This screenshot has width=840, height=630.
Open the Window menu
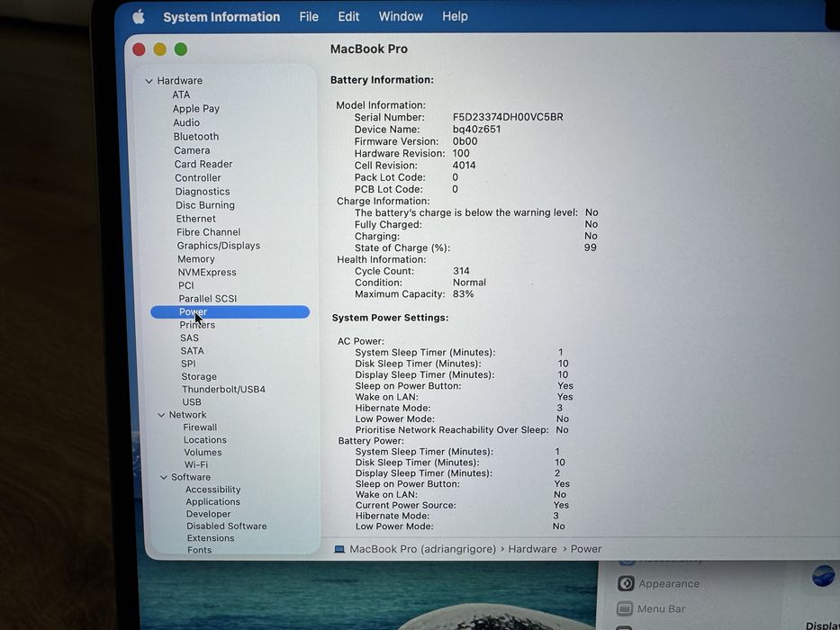(x=401, y=16)
